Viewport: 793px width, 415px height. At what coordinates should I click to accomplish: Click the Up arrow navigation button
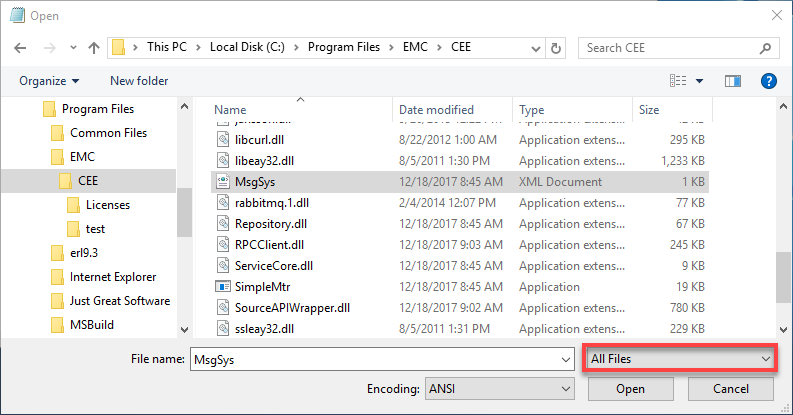pos(93,48)
